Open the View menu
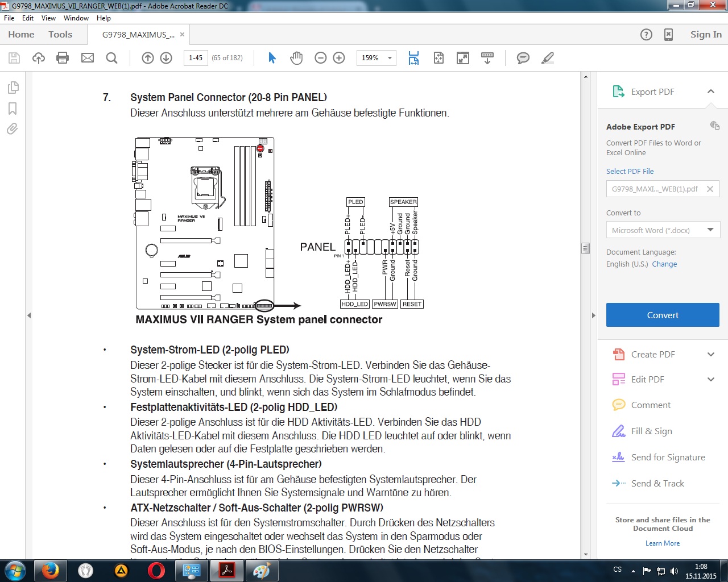728x582 pixels. [48, 18]
